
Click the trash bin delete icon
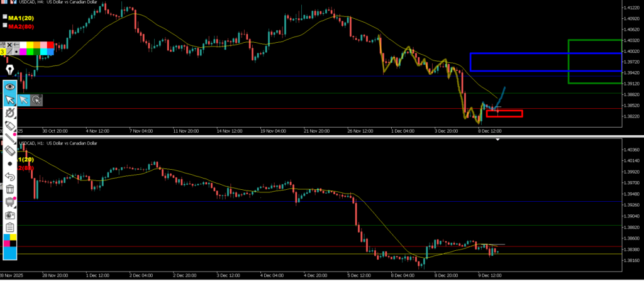coord(10,189)
